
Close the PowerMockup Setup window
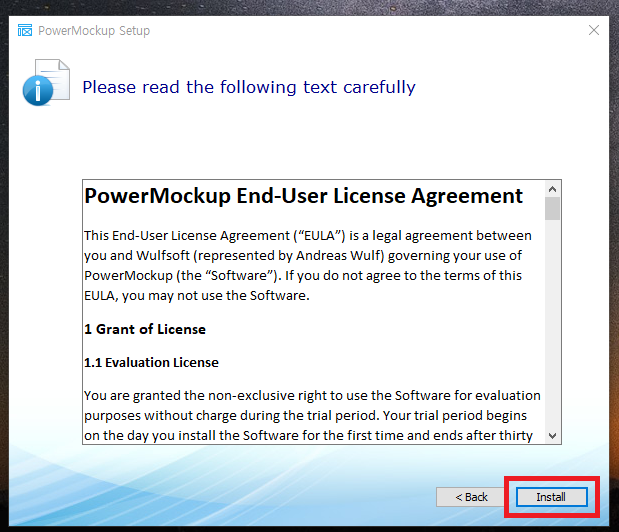594,30
